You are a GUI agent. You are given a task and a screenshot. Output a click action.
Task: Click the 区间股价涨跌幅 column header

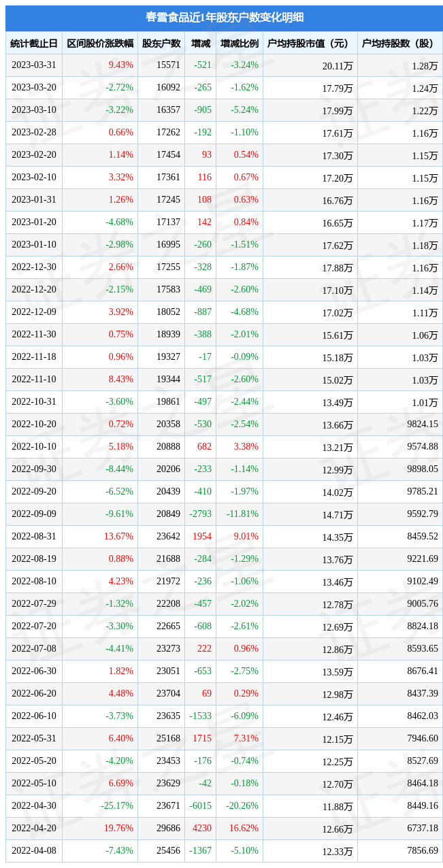point(100,44)
